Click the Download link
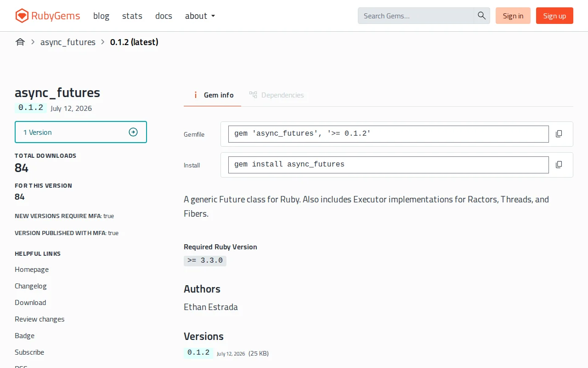Viewport: 588px width, 368px height. click(x=30, y=303)
